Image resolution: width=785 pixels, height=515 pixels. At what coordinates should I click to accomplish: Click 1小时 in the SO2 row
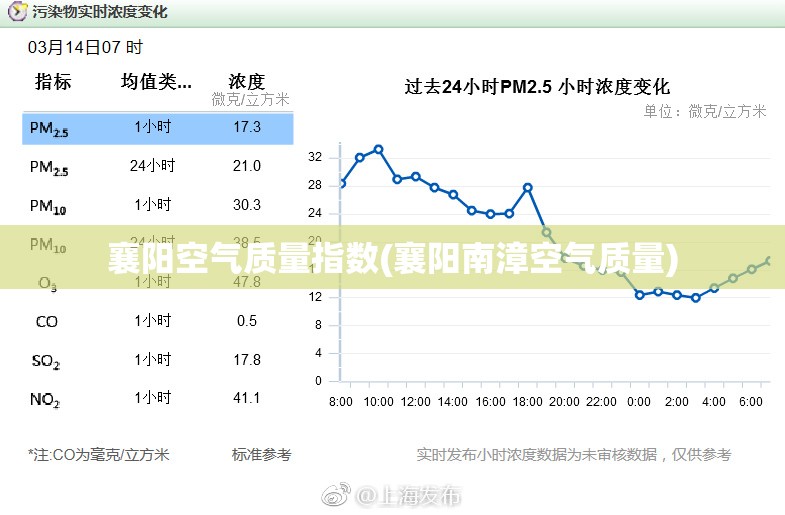(153, 360)
